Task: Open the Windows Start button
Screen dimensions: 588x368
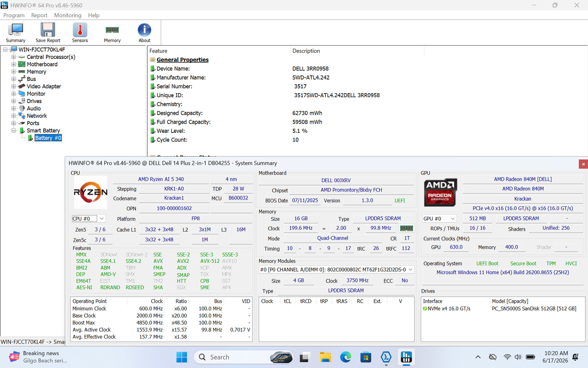Action: point(182,357)
